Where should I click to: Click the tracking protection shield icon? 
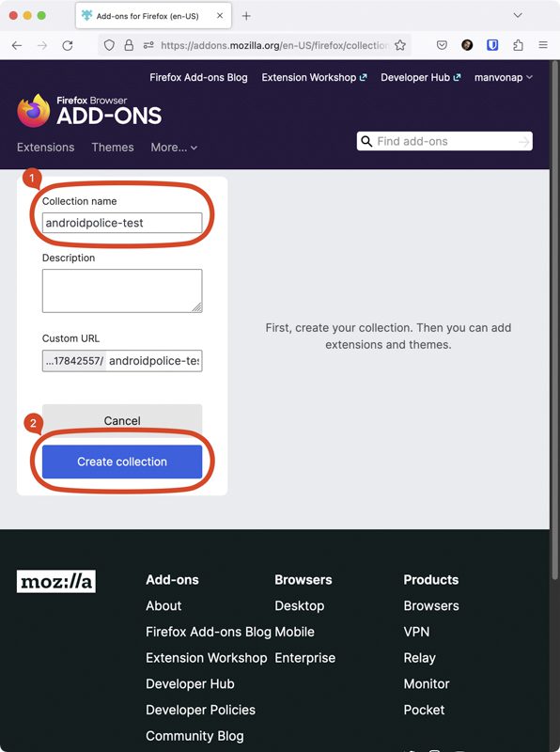(x=109, y=45)
